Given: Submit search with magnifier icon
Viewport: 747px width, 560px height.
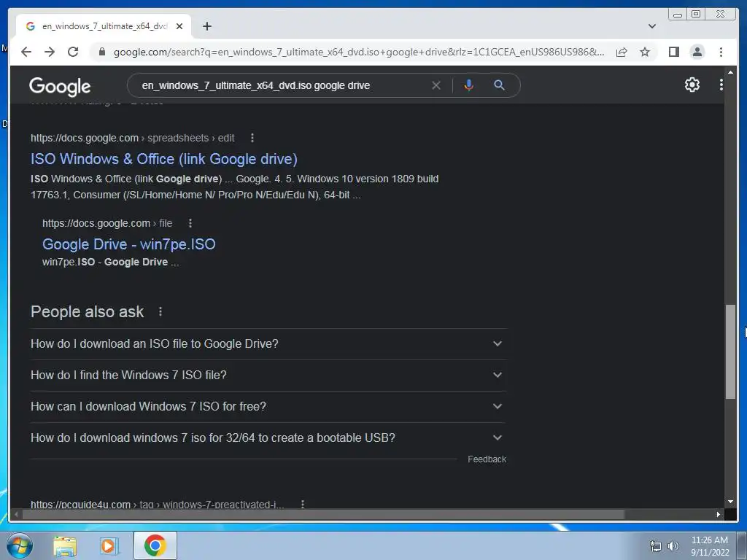Looking at the screenshot, I should (x=499, y=85).
